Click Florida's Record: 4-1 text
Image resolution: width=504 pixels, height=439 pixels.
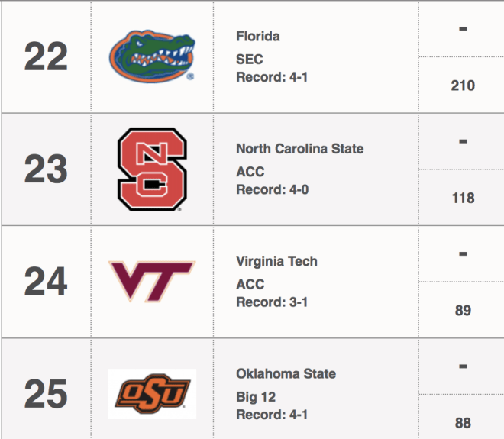coord(272,77)
